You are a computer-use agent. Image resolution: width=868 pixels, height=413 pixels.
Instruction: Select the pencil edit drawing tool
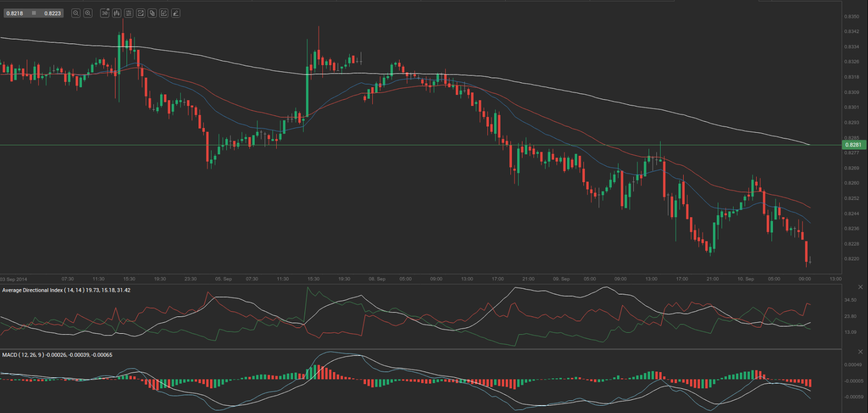tap(164, 13)
